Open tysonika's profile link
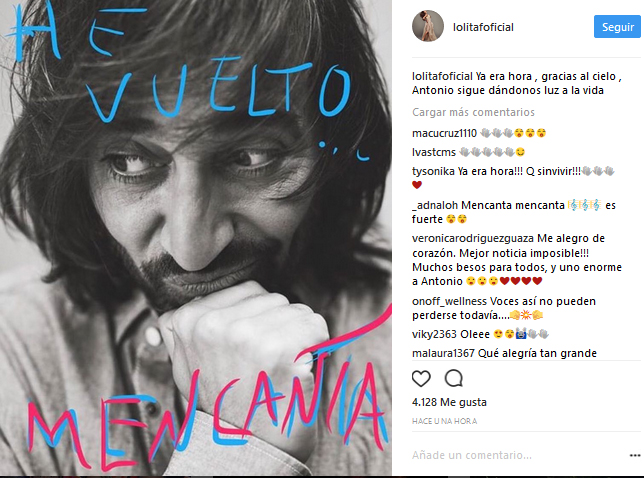This screenshot has height=478, width=644. point(433,171)
